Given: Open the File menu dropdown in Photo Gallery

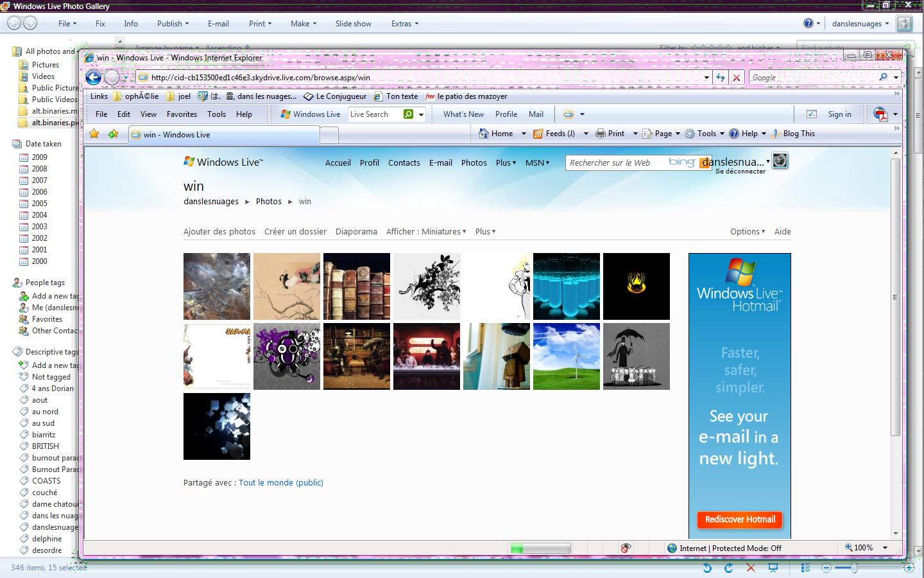Looking at the screenshot, I should (x=67, y=24).
